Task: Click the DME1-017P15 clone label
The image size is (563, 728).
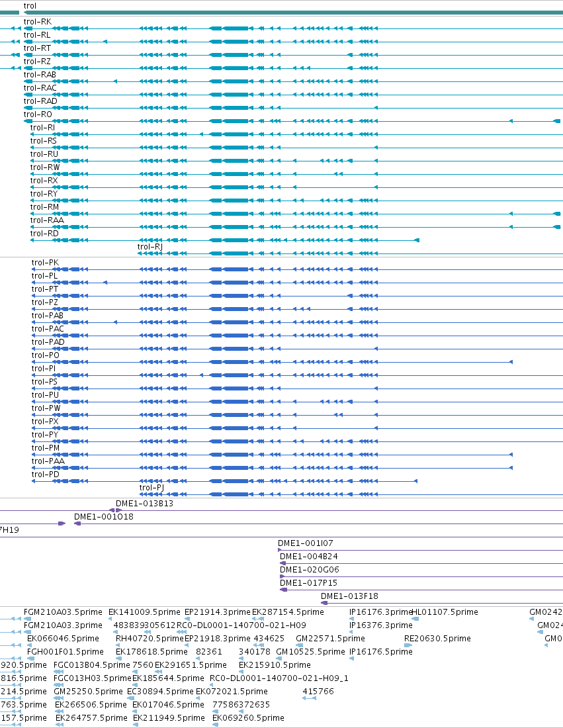Action: [309, 582]
